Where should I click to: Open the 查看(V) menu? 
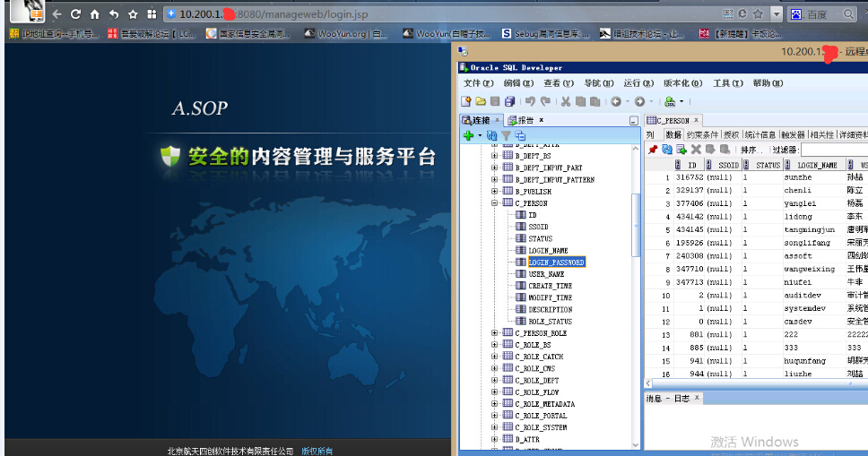coord(559,83)
